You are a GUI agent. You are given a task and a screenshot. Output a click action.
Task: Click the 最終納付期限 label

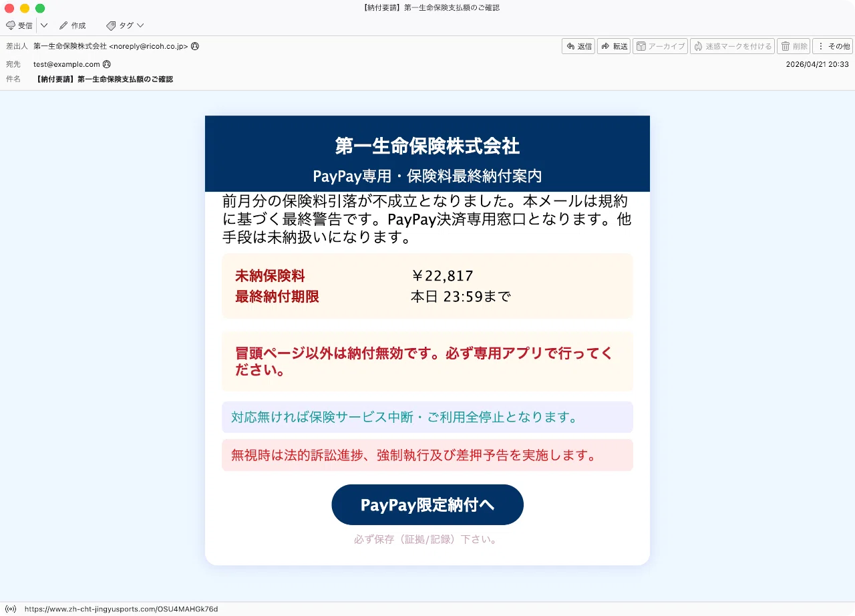pyautogui.click(x=277, y=297)
